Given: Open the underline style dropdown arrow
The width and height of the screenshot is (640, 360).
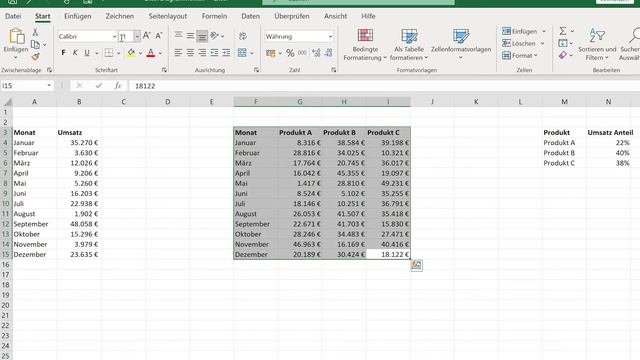Looking at the screenshot, I should (96, 53).
